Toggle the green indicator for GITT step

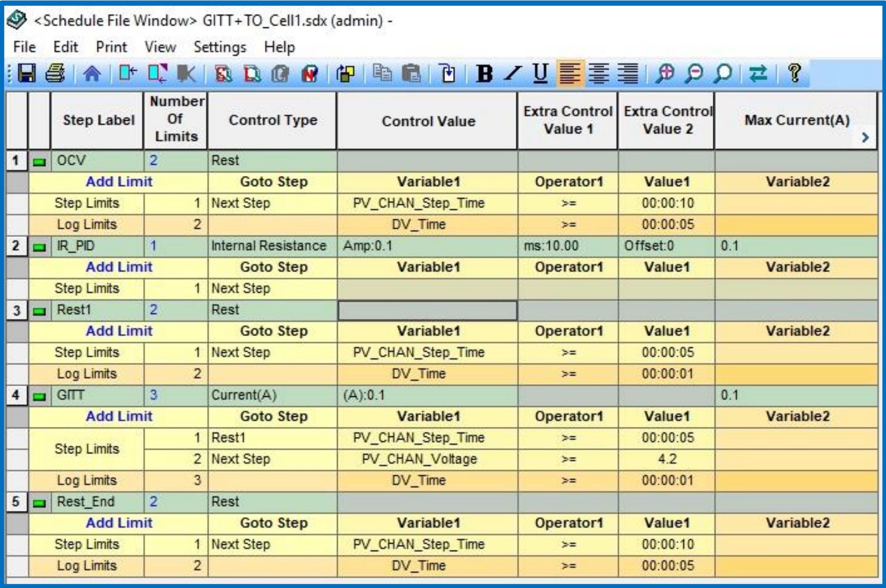pyautogui.click(x=39, y=397)
